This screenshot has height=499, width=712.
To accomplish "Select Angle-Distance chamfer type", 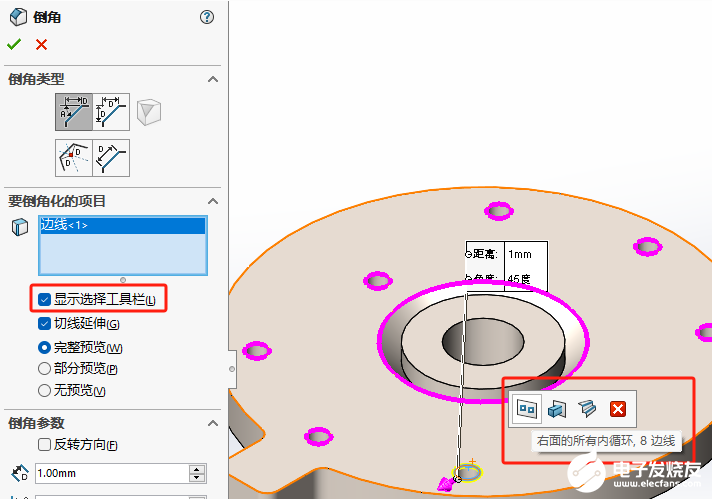I will 74,112.
